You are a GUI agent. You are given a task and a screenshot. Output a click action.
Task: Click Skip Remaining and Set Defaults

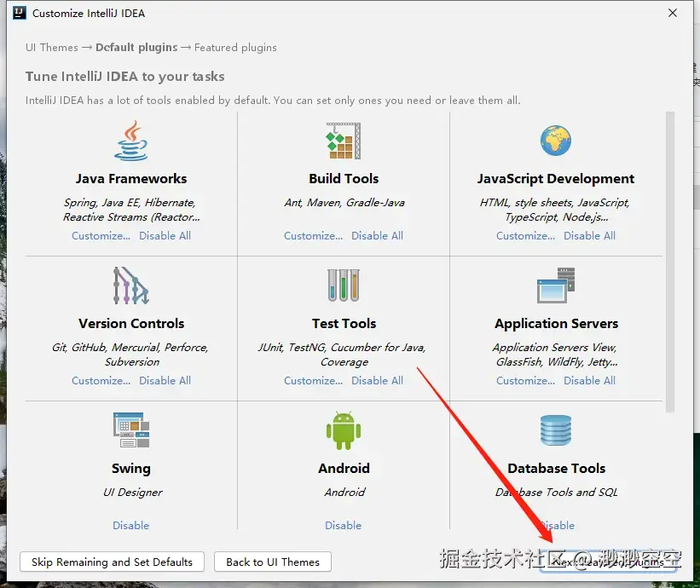(112, 562)
